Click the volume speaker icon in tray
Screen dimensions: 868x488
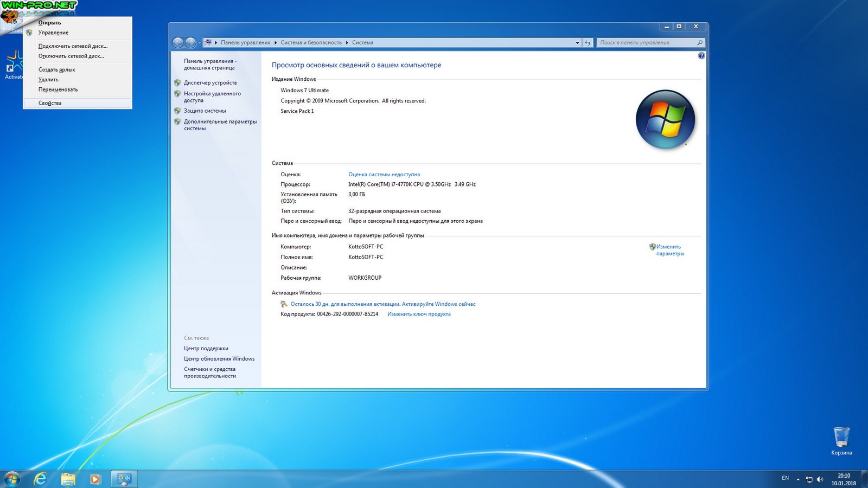[x=820, y=479]
